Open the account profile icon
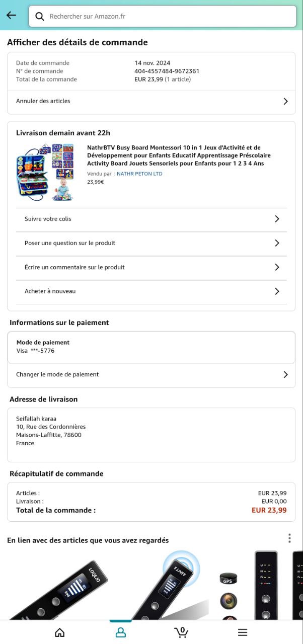Image resolution: width=303 pixels, height=644 pixels. (121, 632)
